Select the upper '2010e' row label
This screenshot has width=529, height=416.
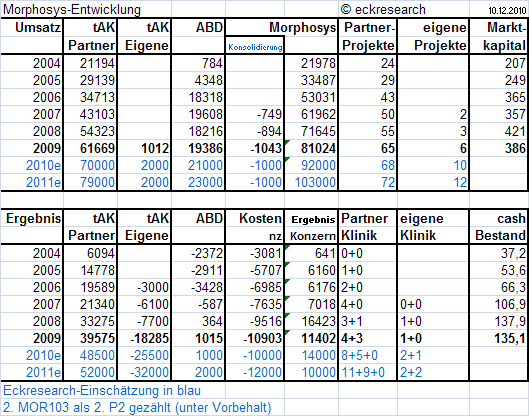coord(44,165)
